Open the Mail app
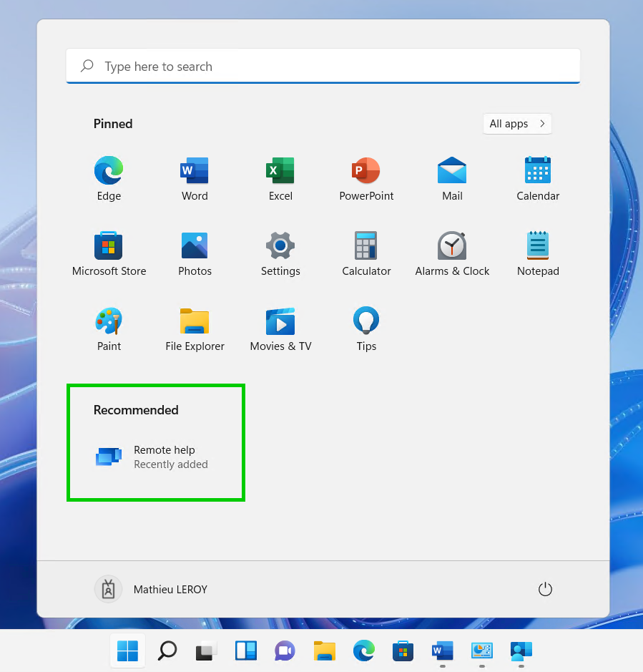Viewport: 643px width, 672px height. 452,178
